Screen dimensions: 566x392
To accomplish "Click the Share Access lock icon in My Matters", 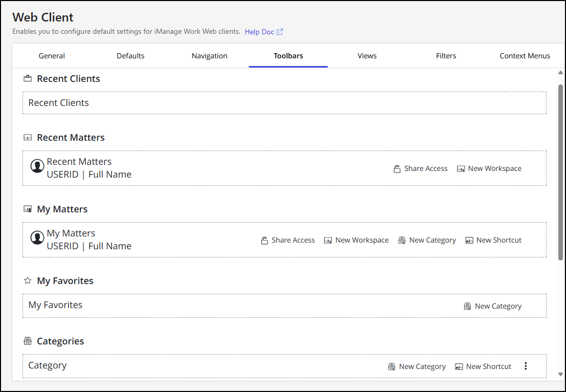I will click(x=265, y=241).
